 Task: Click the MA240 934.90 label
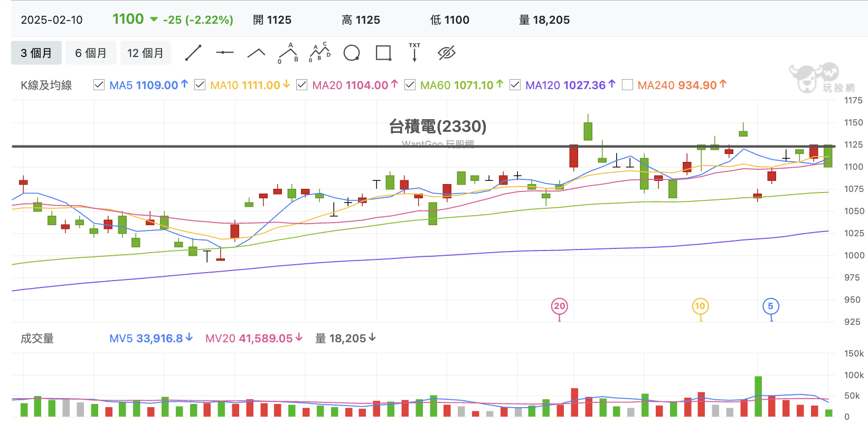682,85
